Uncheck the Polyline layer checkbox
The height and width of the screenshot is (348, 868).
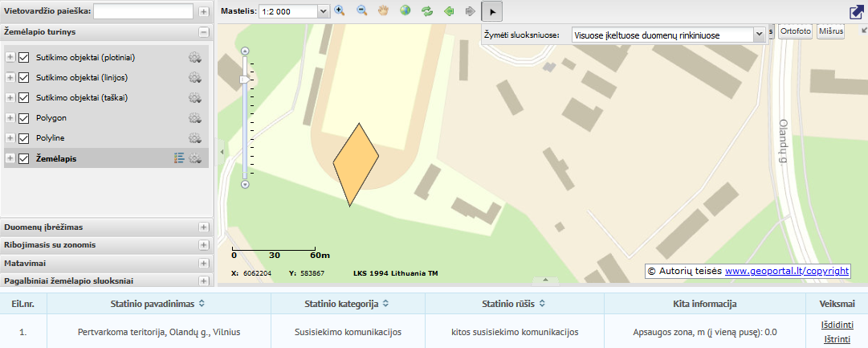[24, 138]
